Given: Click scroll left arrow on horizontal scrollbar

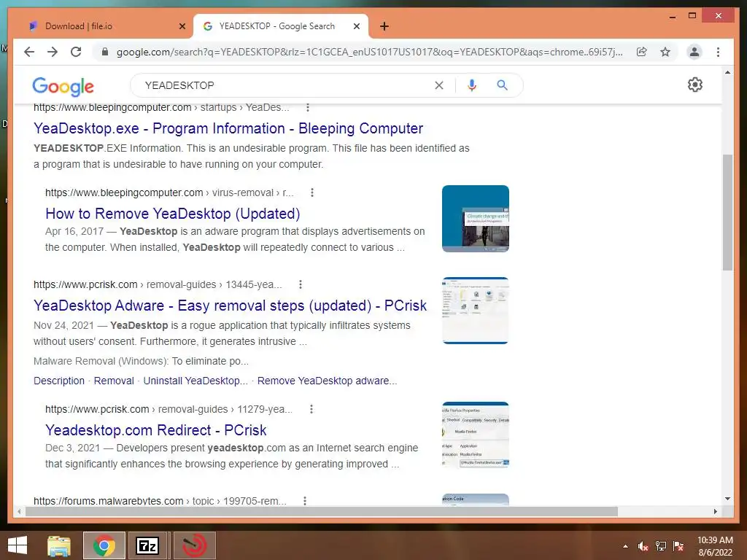Looking at the screenshot, I should tap(19, 511).
